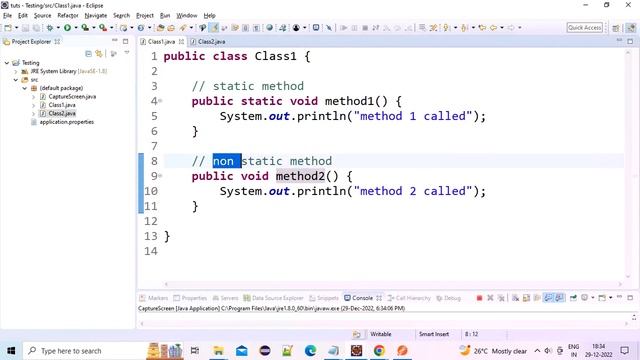Open the File menu

[7, 16]
